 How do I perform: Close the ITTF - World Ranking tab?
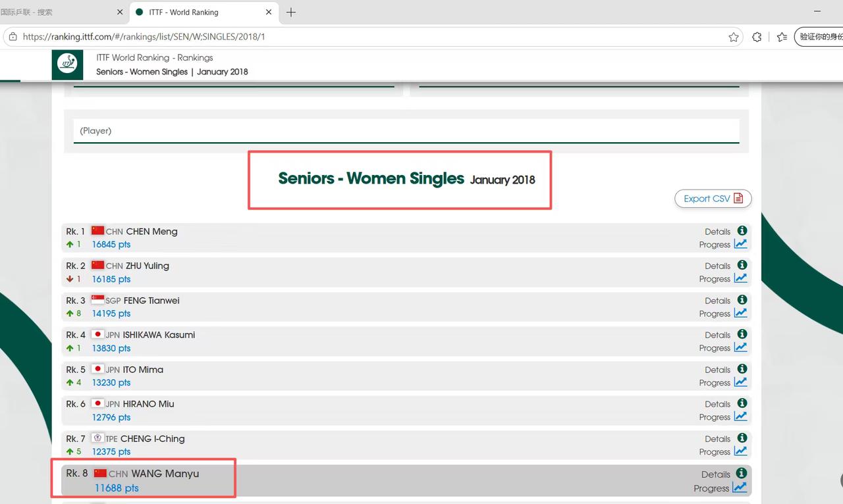[x=269, y=12]
